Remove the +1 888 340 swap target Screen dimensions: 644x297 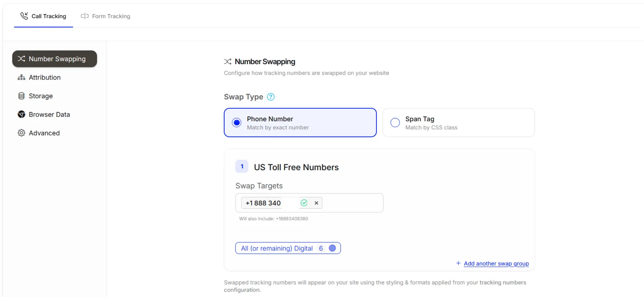(x=316, y=203)
